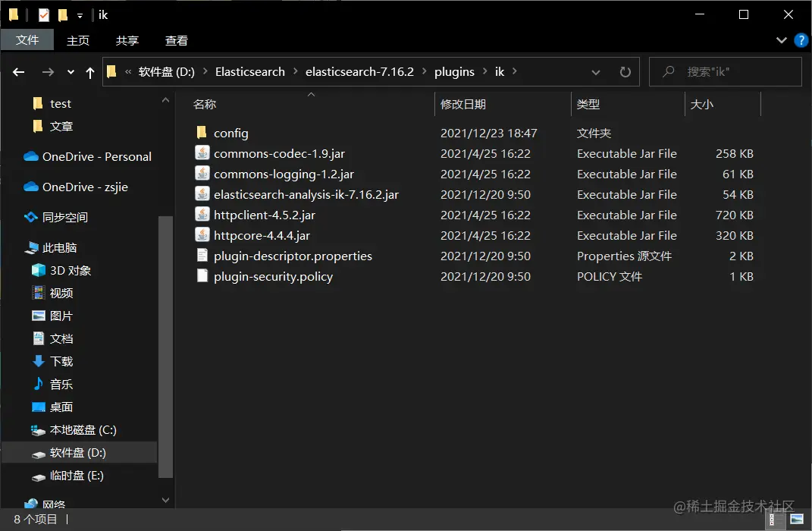This screenshot has width=812, height=531.
Task: Select the httpcore-4.4.4.jar file icon
Action: coord(202,234)
